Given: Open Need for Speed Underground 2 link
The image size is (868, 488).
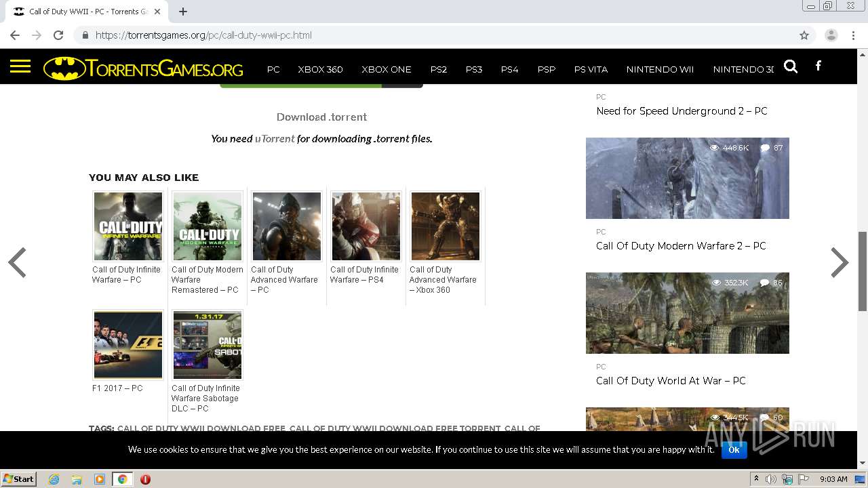Looking at the screenshot, I should pyautogui.click(x=682, y=111).
